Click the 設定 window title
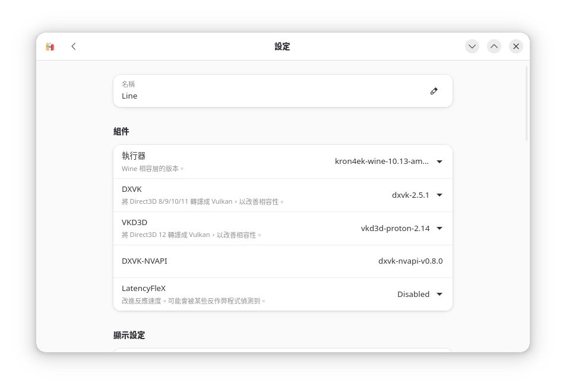Image resolution: width=566 pixels, height=392 pixels. pos(282,46)
